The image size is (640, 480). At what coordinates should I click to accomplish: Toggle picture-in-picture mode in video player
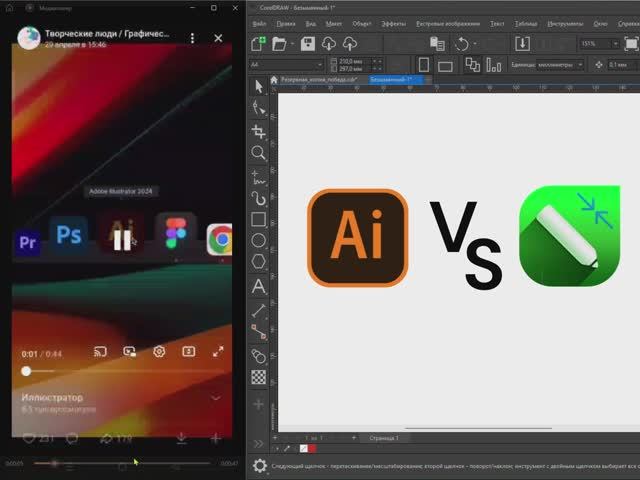click(x=129, y=351)
